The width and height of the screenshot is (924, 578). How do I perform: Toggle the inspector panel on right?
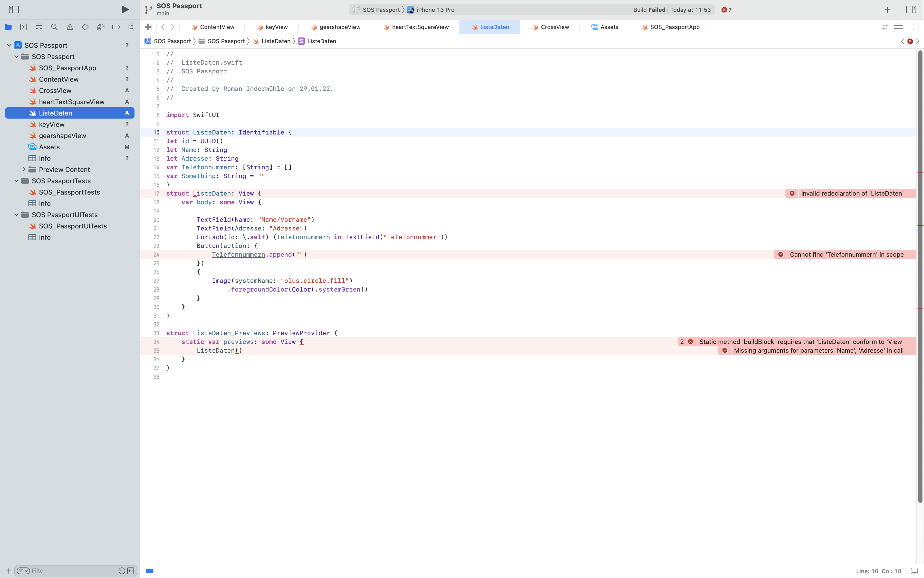pos(911,9)
